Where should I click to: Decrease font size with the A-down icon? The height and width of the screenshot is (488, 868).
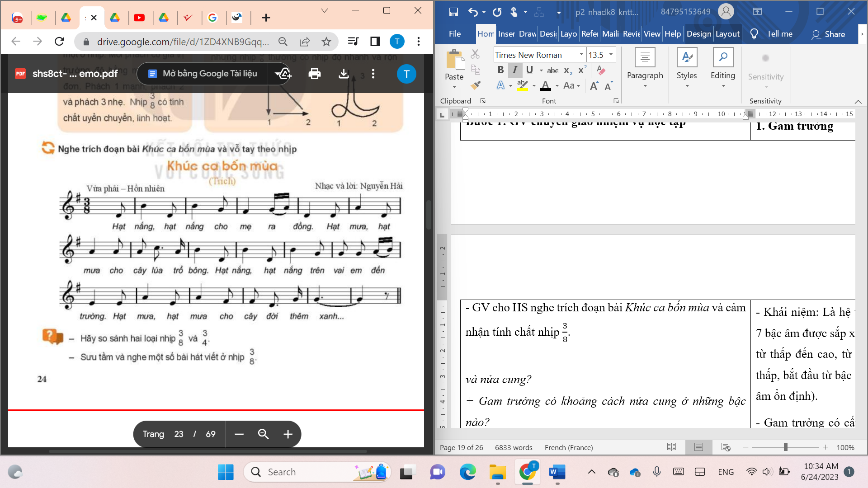point(609,85)
